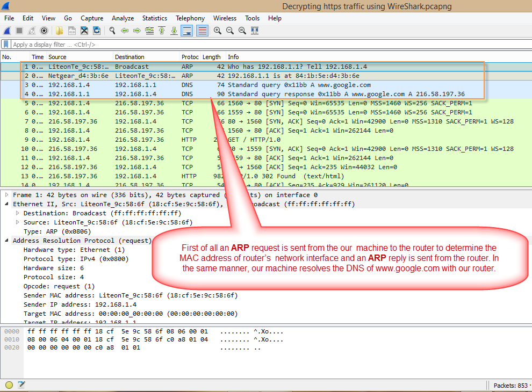The image size is (532, 392).
Task: Select packet 1 ARP Who has 192.168.1.1
Action: pyautogui.click(x=266, y=67)
